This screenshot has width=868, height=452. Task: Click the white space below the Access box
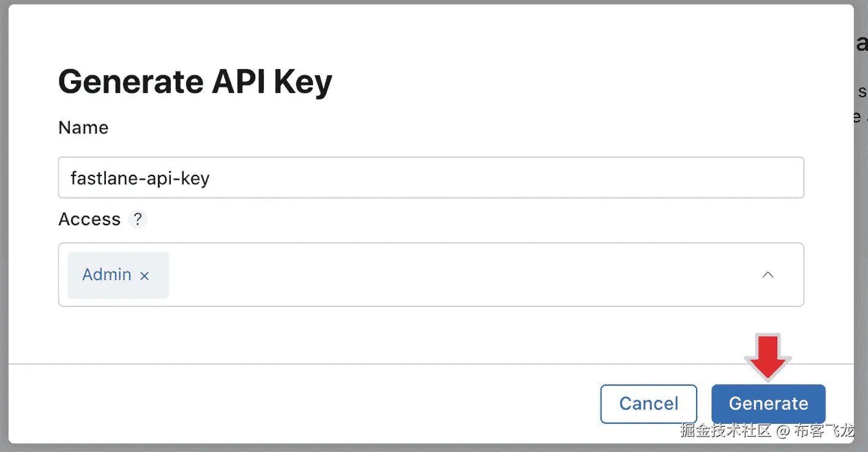[x=367, y=333]
